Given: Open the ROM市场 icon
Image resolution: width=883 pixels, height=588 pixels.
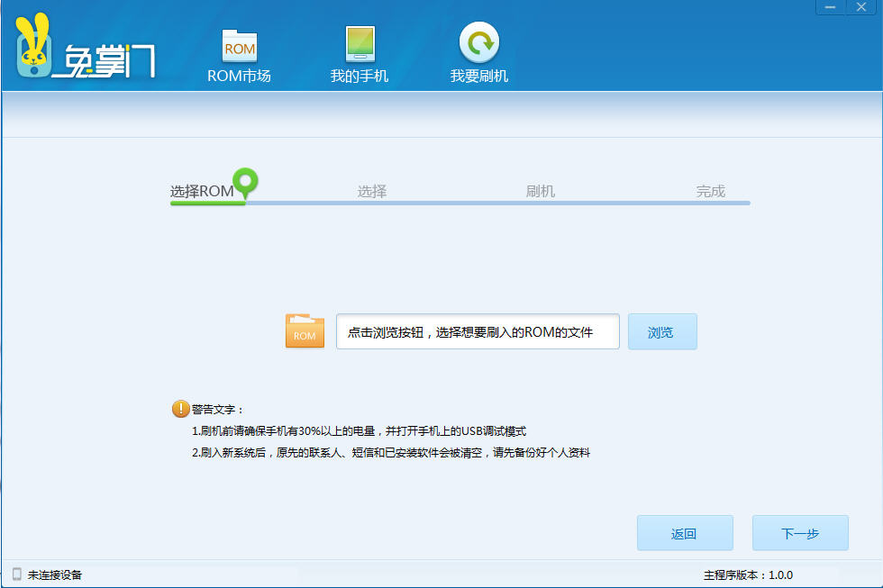Looking at the screenshot, I should (240, 45).
